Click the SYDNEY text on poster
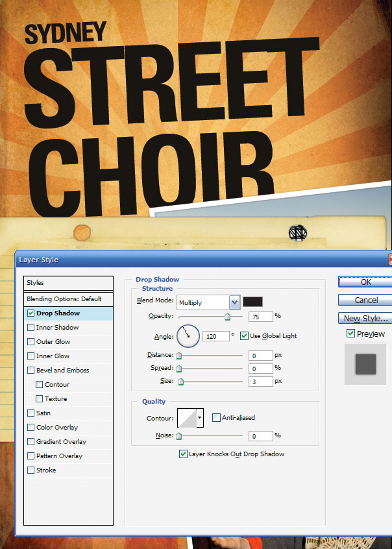Viewport: 392px width, 549px height. (x=65, y=32)
